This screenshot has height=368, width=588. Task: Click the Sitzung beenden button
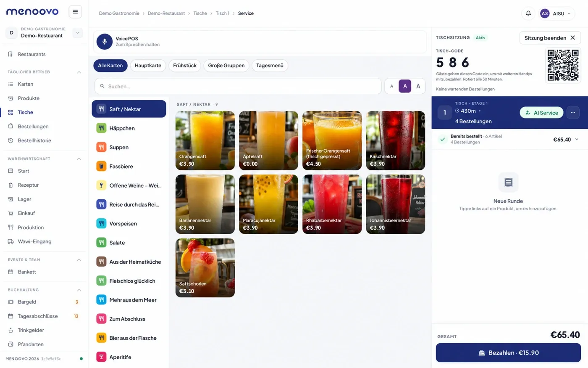(x=550, y=38)
